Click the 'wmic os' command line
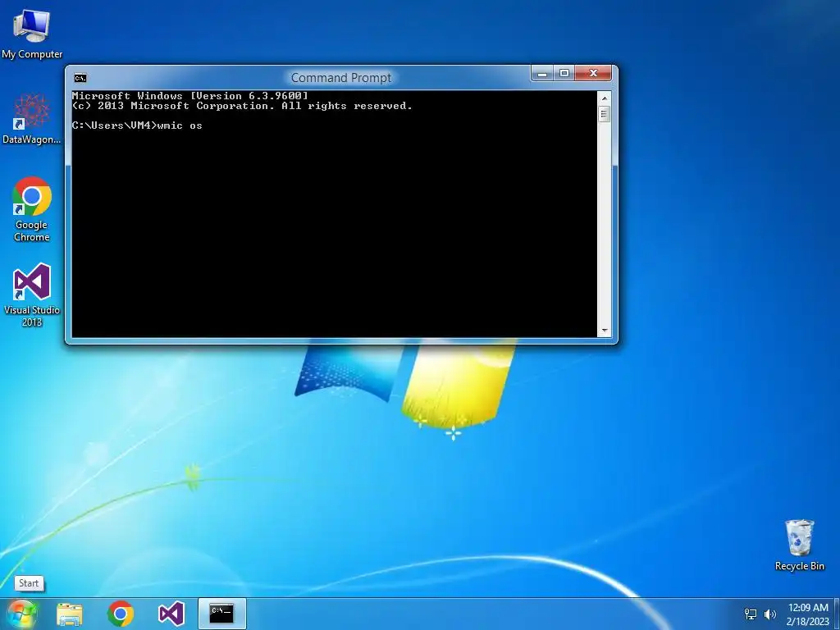The height and width of the screenshot is (630, 840). [137, 126]
